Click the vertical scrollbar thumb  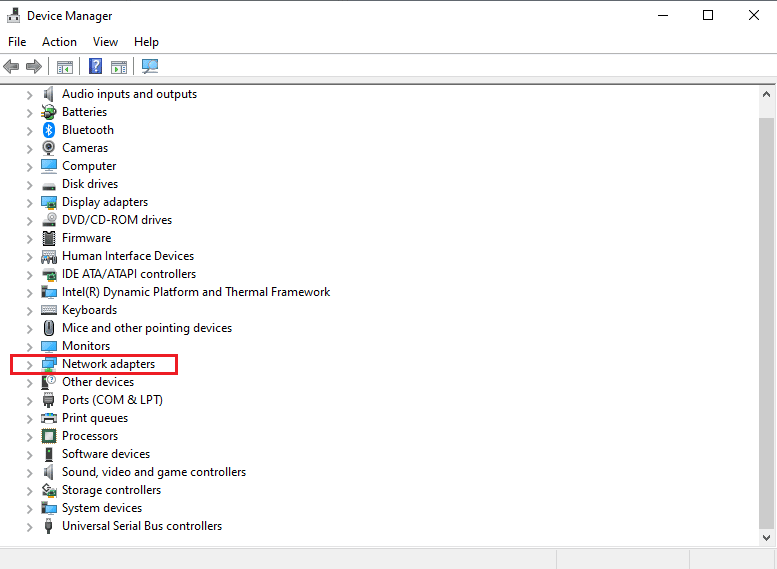766,323
